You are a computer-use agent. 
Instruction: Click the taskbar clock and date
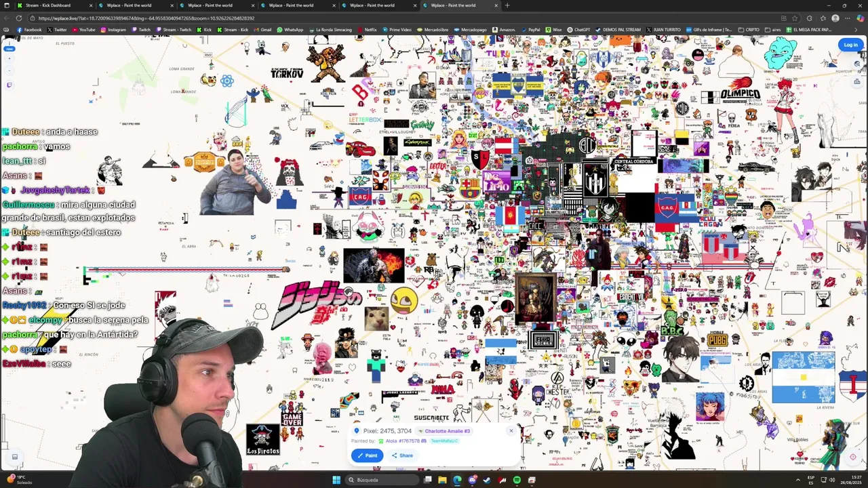point(851,480)
